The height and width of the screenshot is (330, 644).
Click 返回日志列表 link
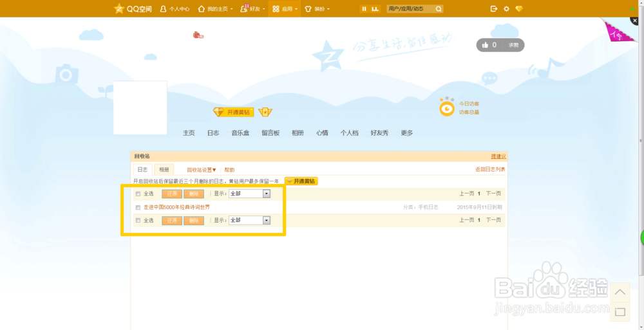(x=490, y=169)
